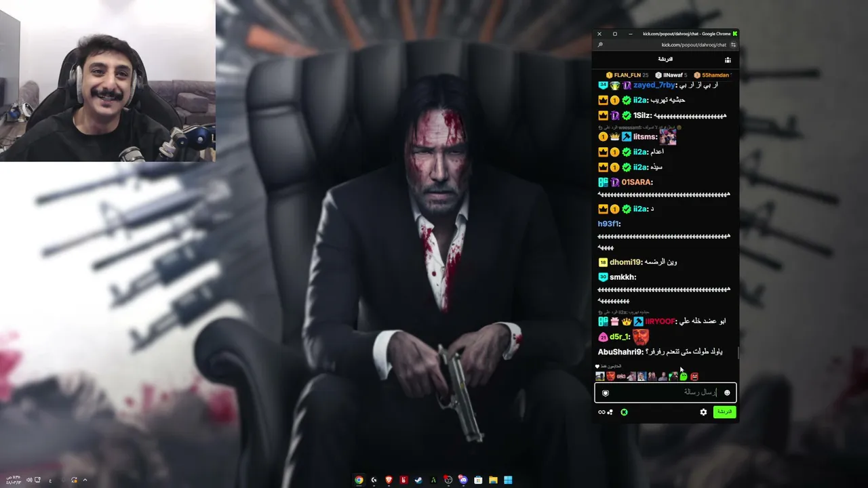
Task: Open Brave browser from the taskbar
Action: pos(389,480)
